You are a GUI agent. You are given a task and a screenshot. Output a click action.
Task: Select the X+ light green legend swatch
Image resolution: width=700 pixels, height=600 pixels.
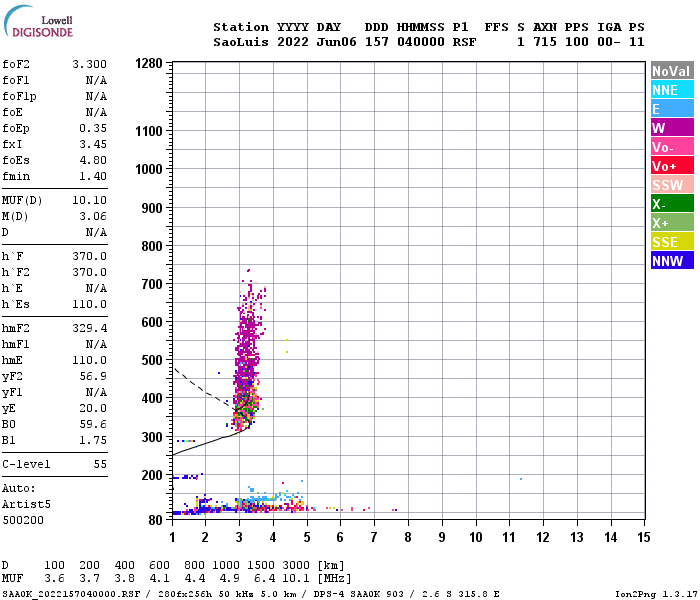coord(672,223)
